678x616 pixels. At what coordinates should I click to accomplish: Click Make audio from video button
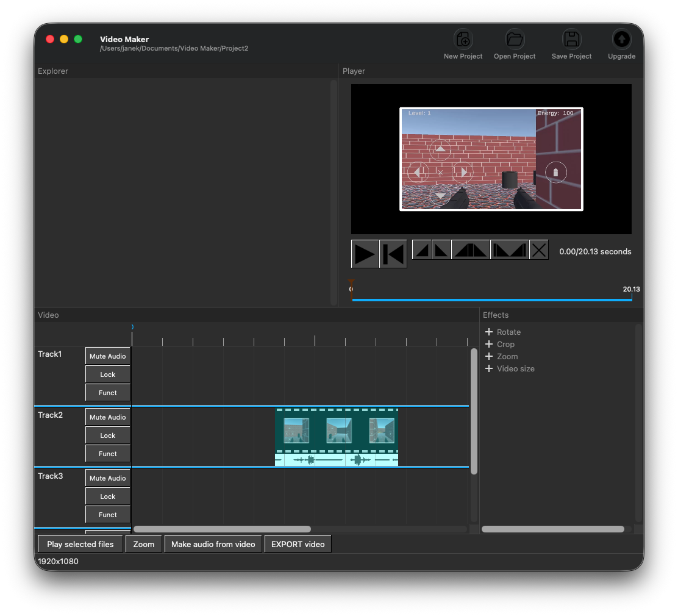click(213, 544)
